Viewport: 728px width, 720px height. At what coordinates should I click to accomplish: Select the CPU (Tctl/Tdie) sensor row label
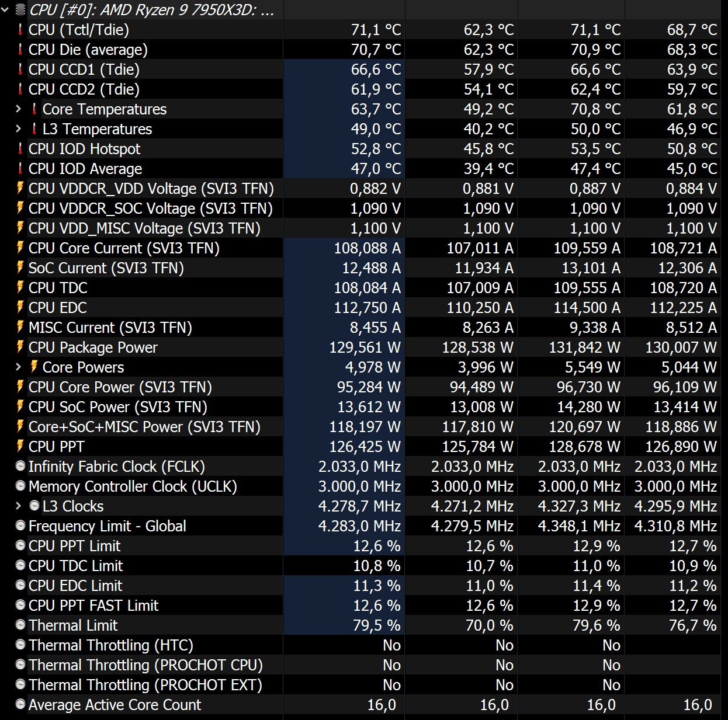79,30
